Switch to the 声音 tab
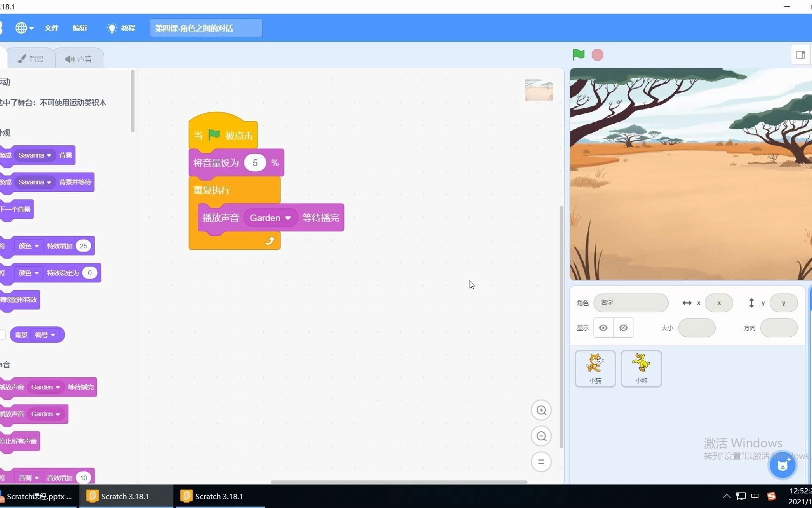Viewport: 812px width, 508px height. (79, 58)
